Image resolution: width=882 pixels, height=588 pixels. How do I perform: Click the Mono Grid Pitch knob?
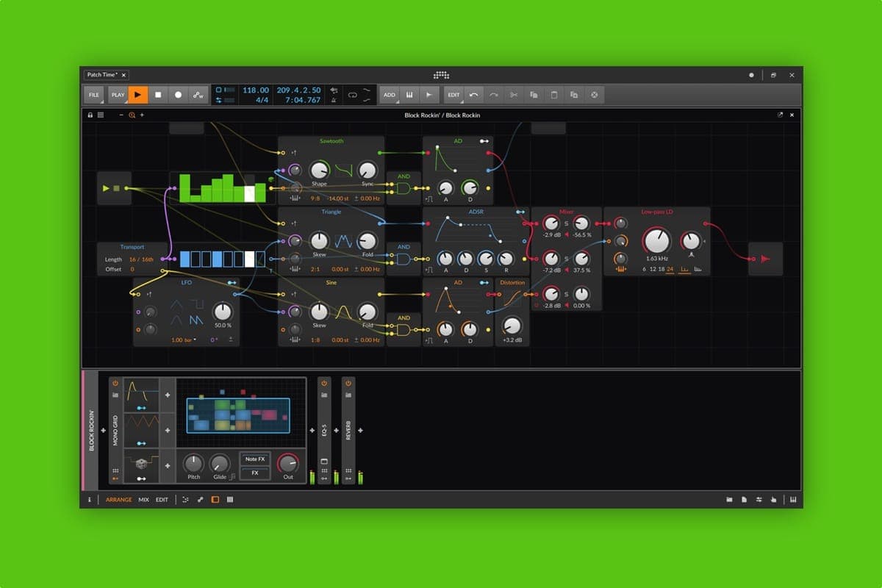tap(193, 463)
